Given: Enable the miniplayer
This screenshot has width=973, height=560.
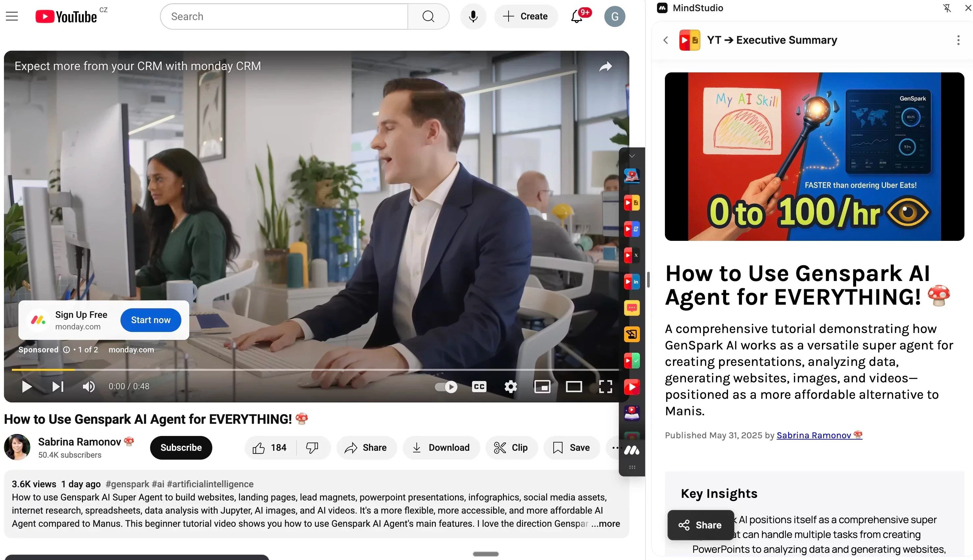Looking at the screenshot, I should (x=542, y=387).
